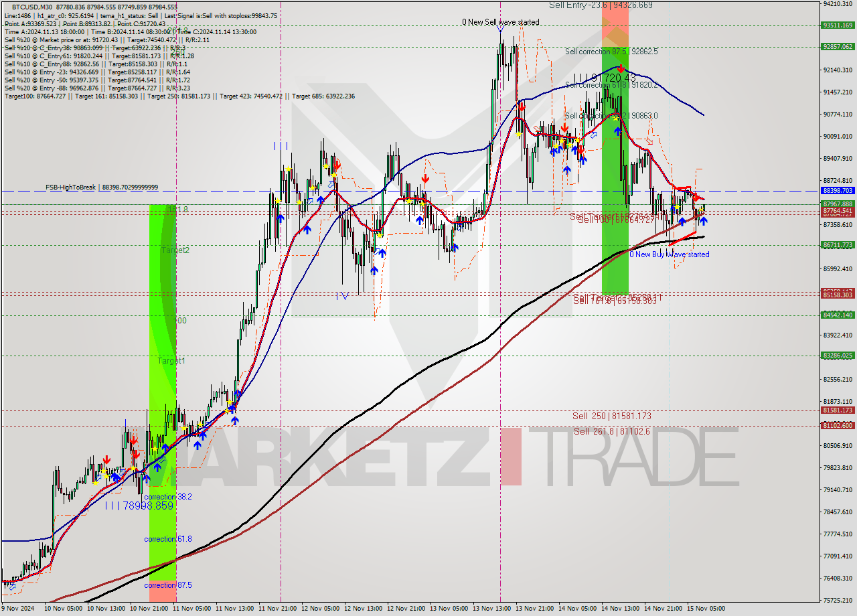Screen dimensions: 857x616
Task: Click the 'Target1' label in the green zone
Action: (171, 360)
